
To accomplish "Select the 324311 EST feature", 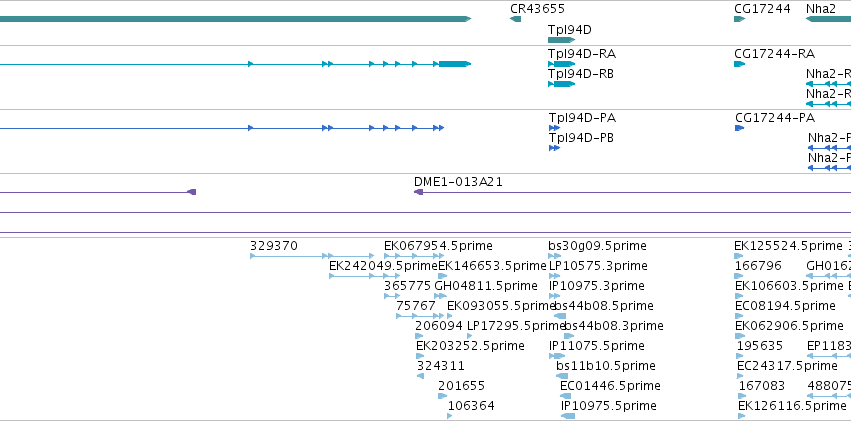I will click(421, 376).
